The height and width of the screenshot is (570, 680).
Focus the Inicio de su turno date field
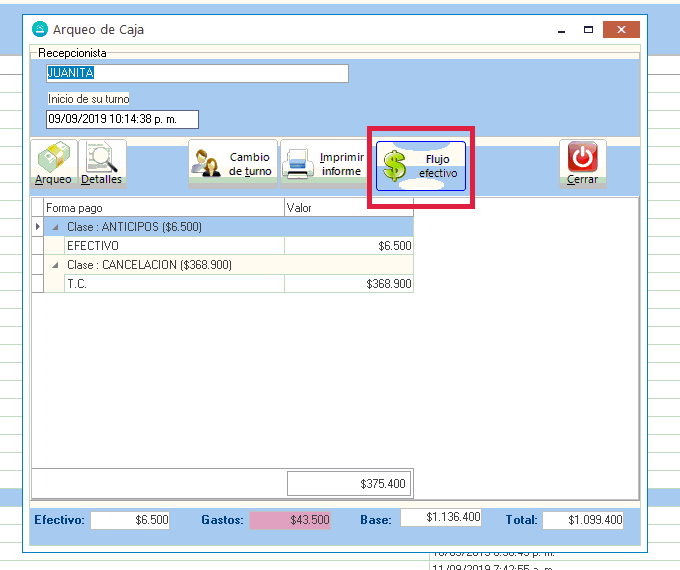coord(122,120)
